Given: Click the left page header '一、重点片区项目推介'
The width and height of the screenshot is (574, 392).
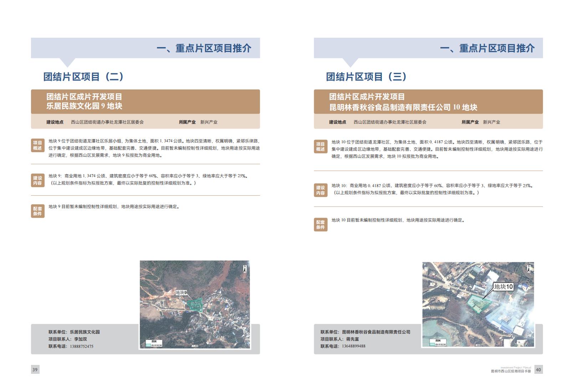Looking at the screenshot, I should pyautogui.click(x=204, y=48).
